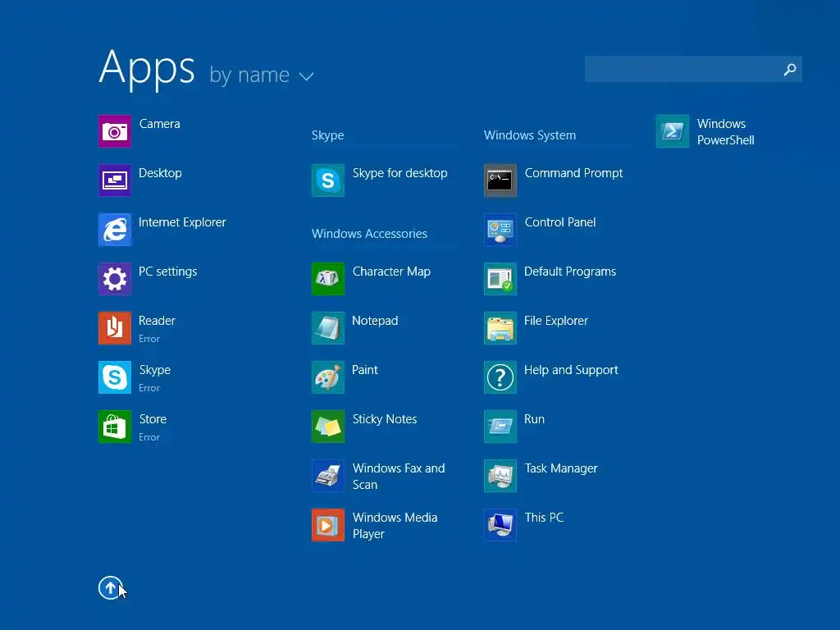Click the 'Windows Fax and Scan' label
840x630 pixels.
click(399, 477)
